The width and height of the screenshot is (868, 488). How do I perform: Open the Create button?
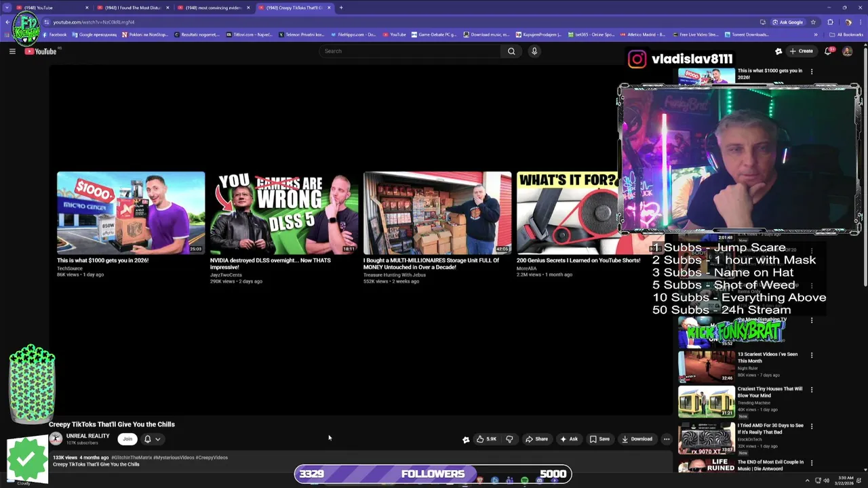click(802, 51)
